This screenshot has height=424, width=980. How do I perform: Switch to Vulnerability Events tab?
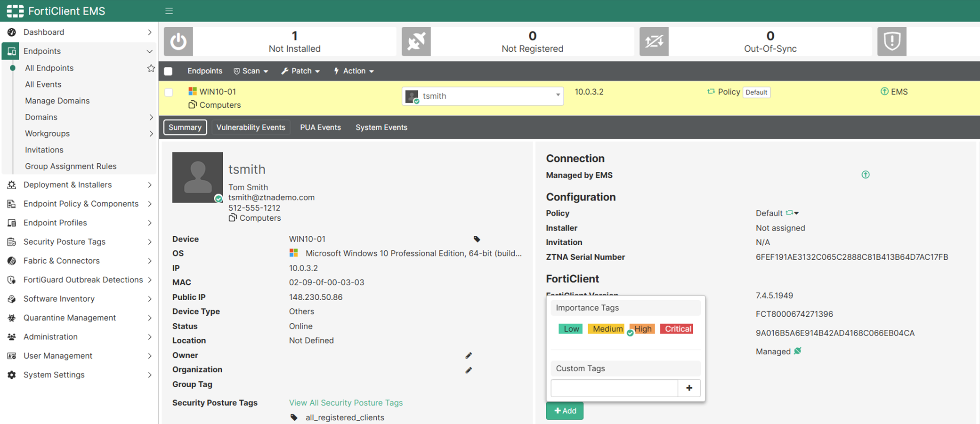click(x=251, y=128)
